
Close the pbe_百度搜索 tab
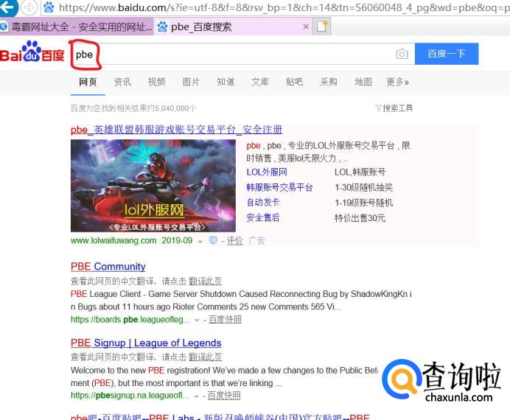(x=306, y=27)
